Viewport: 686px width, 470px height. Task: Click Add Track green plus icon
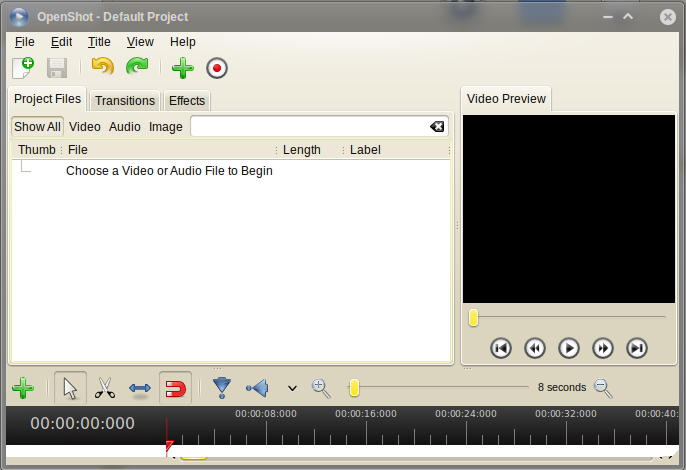pos(22,388)
